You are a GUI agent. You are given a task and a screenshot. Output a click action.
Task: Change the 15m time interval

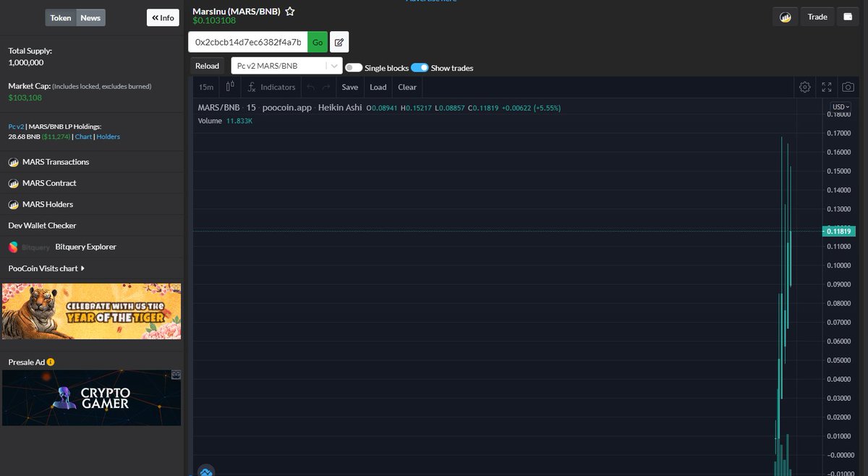pyautogui.click(x=206, y=87)
